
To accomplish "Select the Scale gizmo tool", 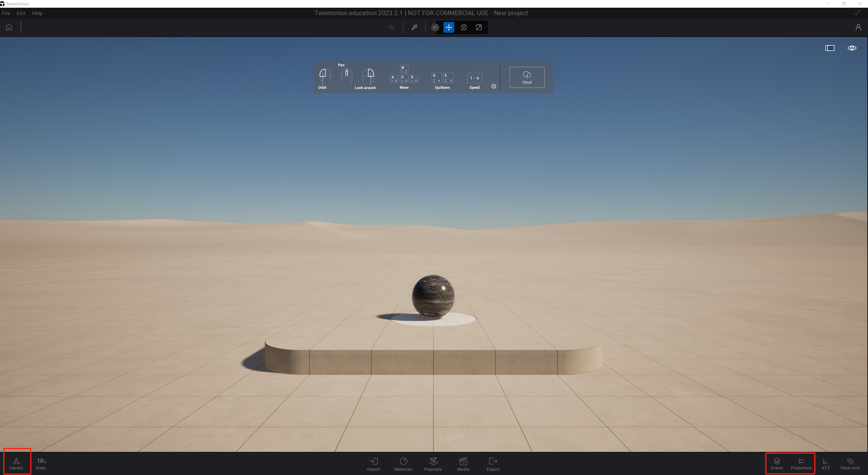I will pyautogui.click(x=478, y=27).
